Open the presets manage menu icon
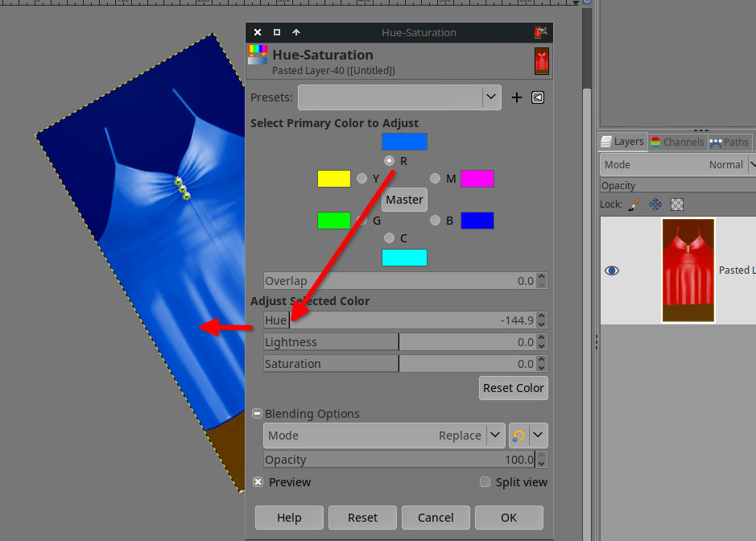 click(x=538, y=97)
